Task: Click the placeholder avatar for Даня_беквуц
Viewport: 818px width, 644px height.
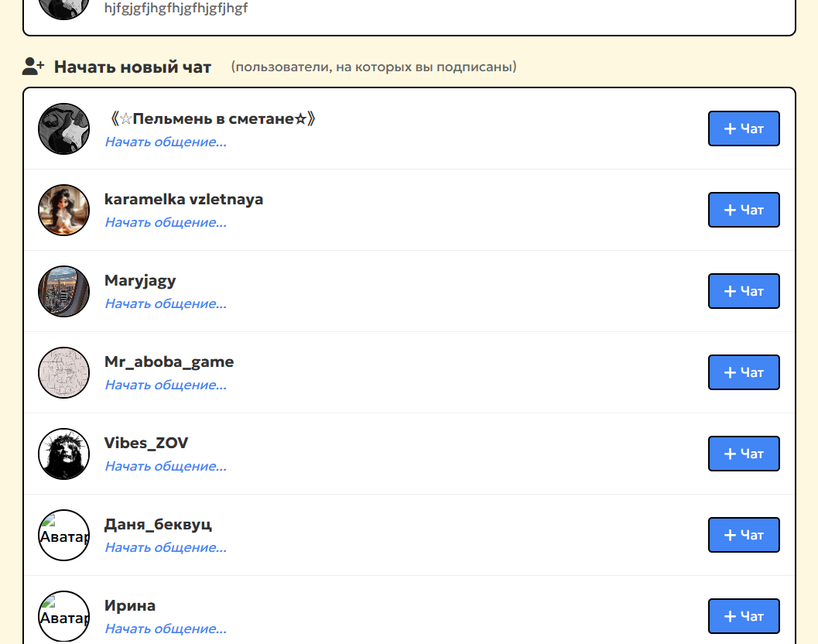Action: (63, 535)
